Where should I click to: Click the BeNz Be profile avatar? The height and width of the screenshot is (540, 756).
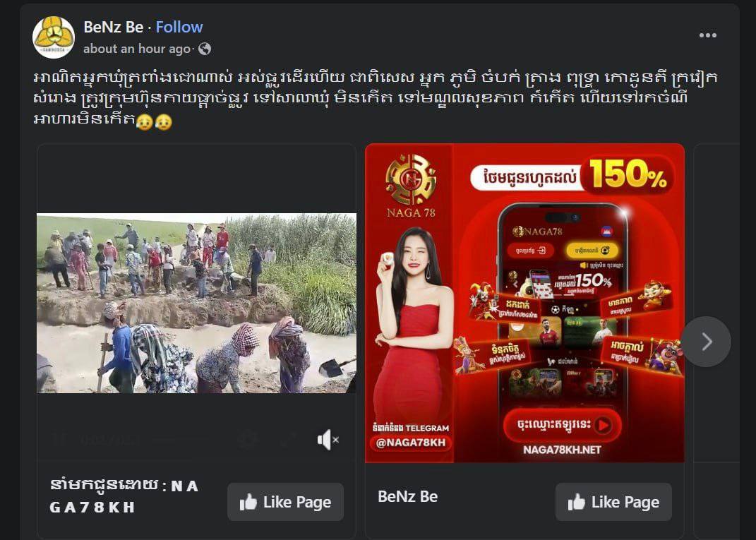[x=54, y=37]
